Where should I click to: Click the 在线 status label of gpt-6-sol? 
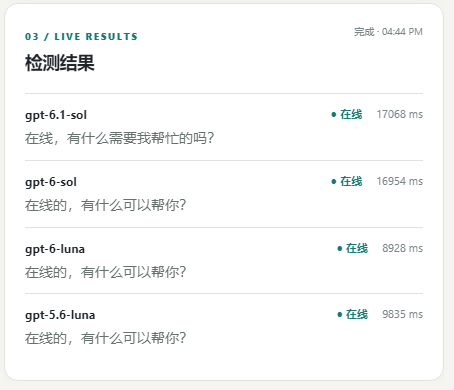(x=351, y=181)
